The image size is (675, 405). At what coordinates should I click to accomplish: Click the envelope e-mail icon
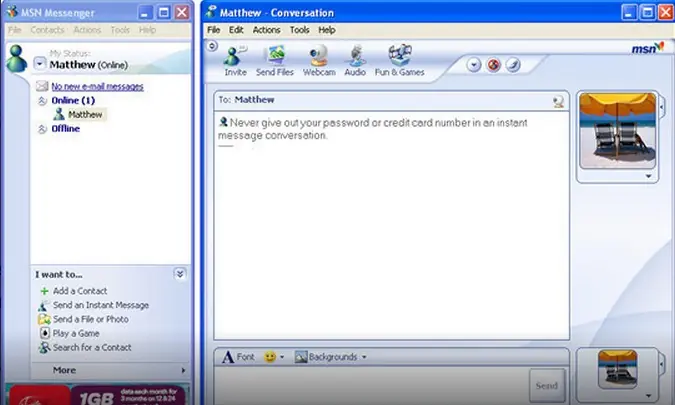tap(42, 86)
